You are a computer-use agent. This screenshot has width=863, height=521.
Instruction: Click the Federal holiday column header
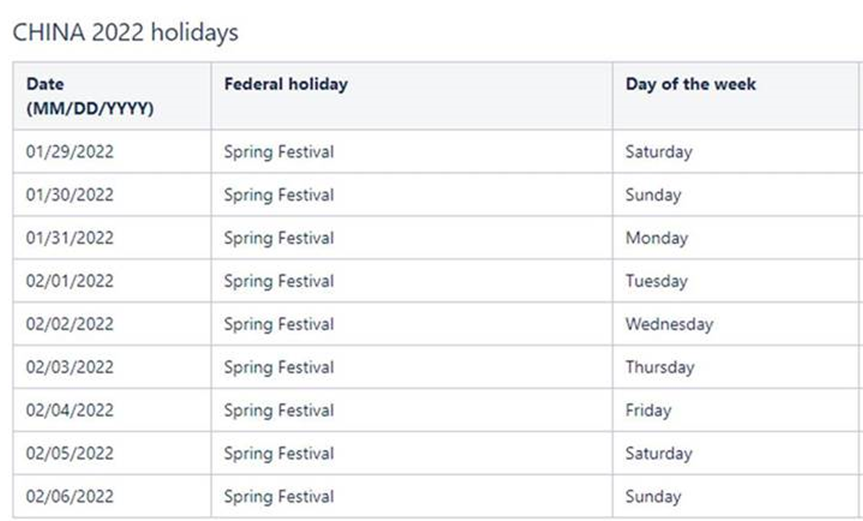coord(286,84)
